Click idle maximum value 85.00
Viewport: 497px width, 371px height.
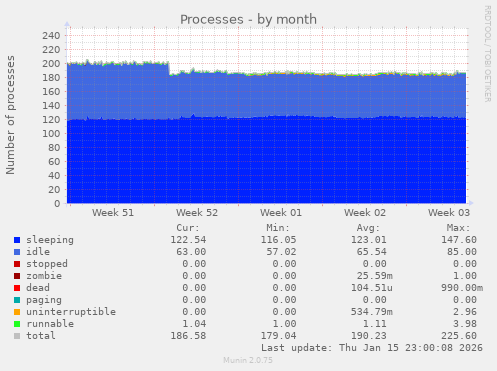click(462, 252)
